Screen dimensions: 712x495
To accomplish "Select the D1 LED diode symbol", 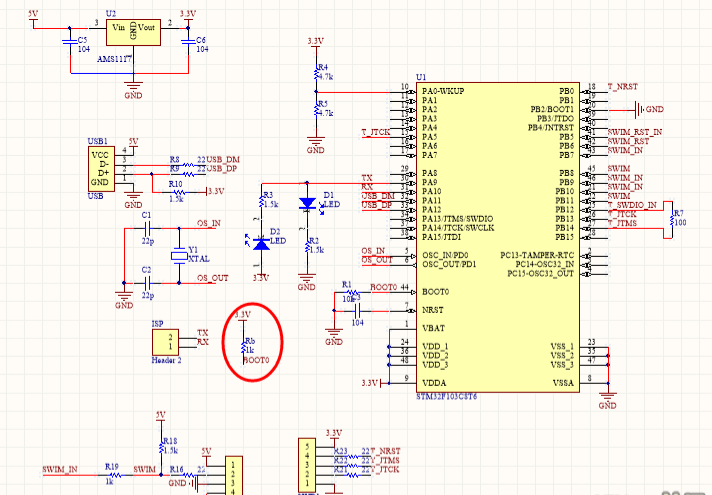I will click(x=307, y=203).
